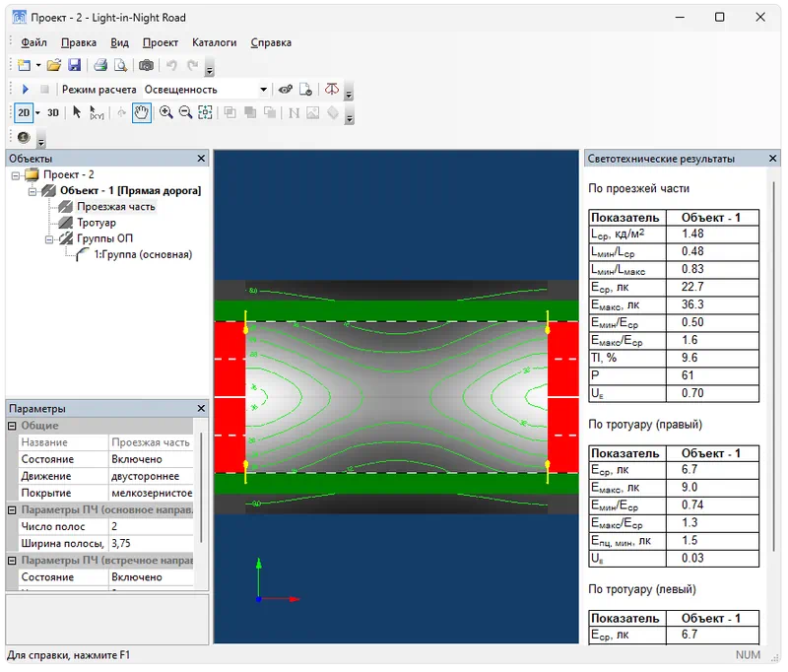
Task: Click the third overlapping squares icon
Action: point(270,112)
